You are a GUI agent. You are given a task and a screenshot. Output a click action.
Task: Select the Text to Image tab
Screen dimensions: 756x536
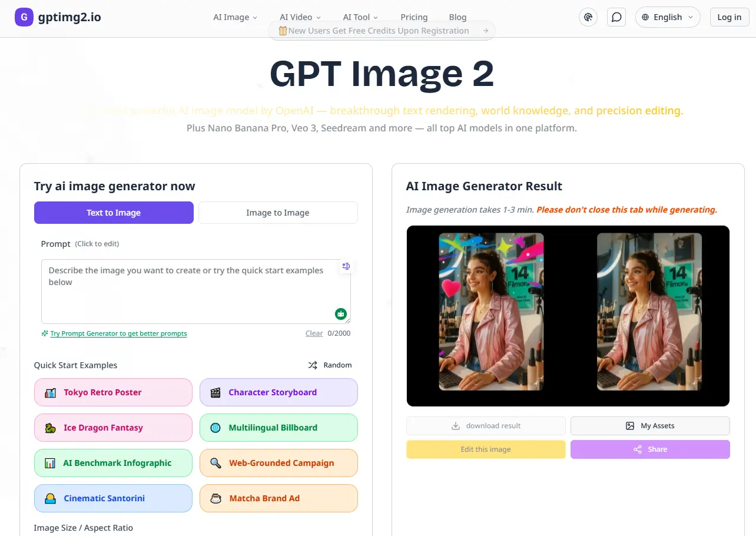point(113,213)
